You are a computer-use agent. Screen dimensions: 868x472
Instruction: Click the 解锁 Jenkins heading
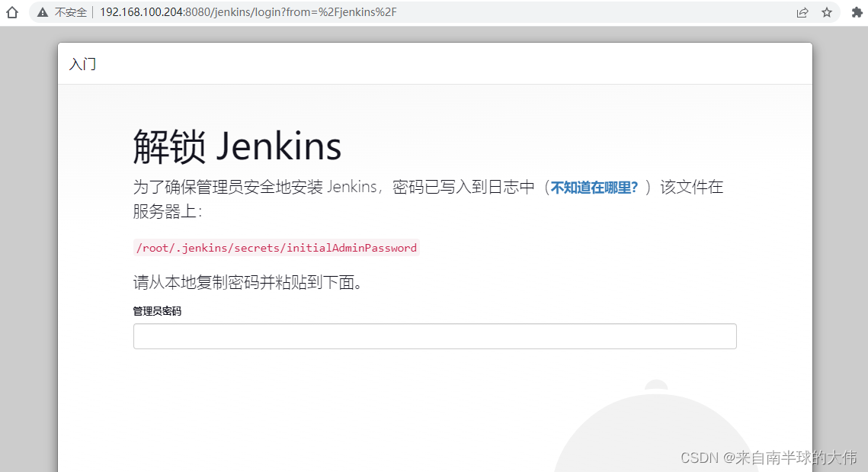click(x=237, y=147)
